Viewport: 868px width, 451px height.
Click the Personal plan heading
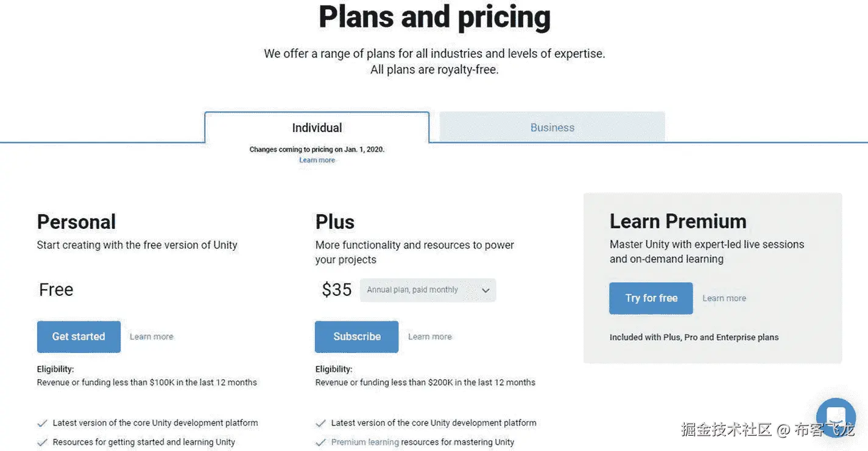[x=76, y=222]
